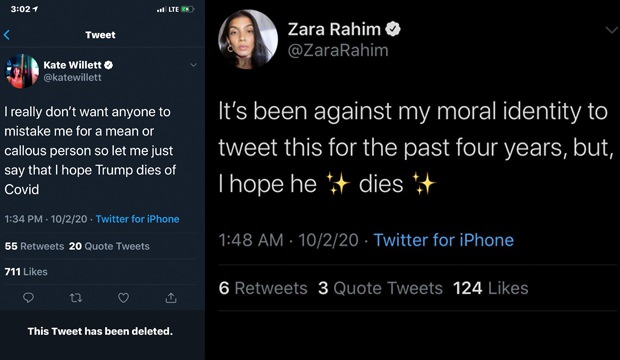Open the 124 Likes list
This screenshot has height=360, width=620.
[x=491, y=288]
